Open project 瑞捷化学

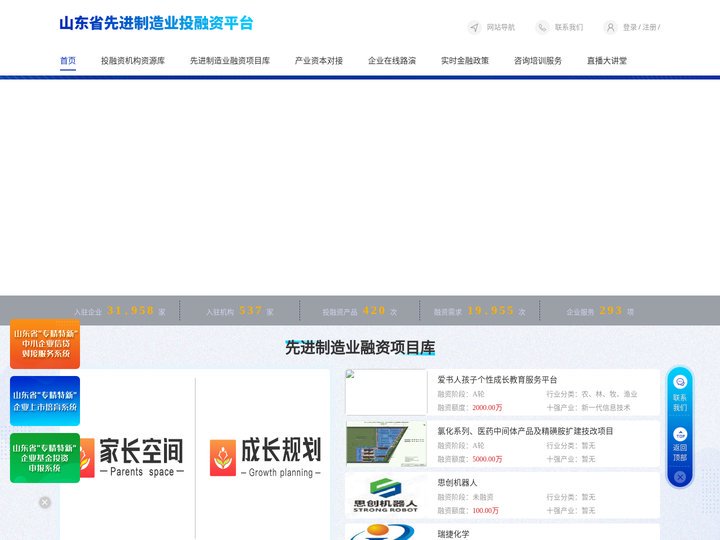point(453,534)
